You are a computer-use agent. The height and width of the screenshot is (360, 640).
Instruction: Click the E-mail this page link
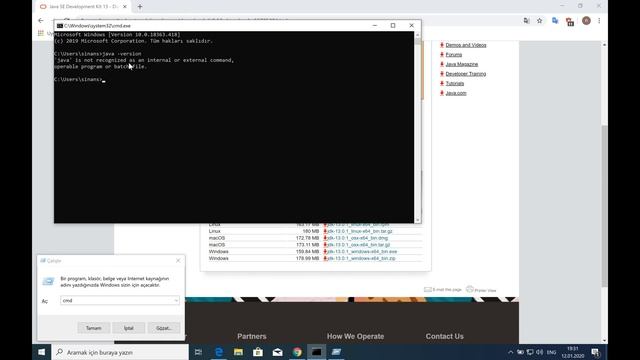click(443, 289)
